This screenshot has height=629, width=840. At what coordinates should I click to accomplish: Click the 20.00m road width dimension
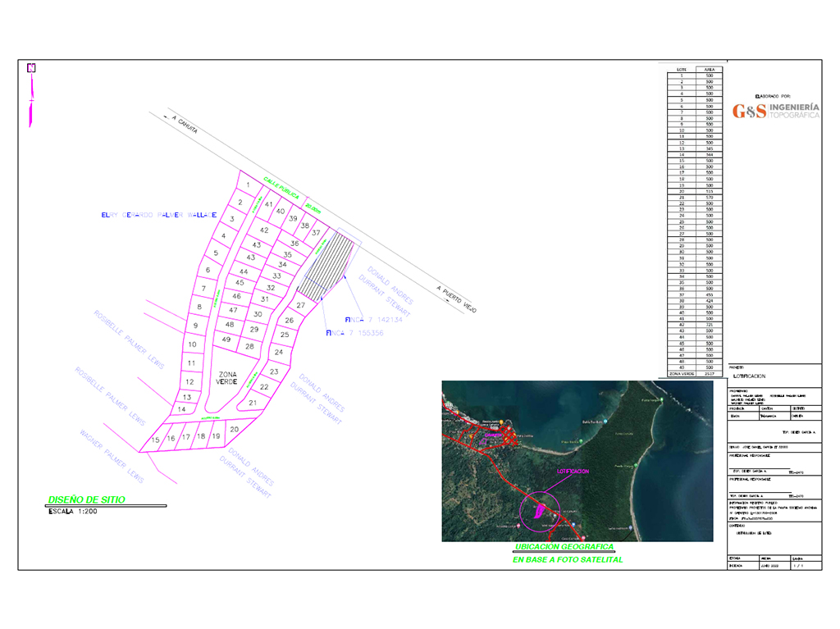(x=313, y=208)
